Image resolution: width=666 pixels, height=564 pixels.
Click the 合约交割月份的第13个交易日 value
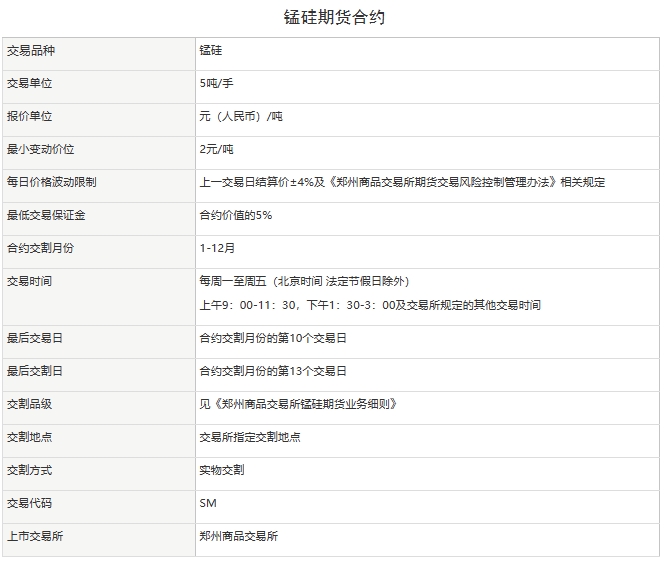click(x=273, y=371)
